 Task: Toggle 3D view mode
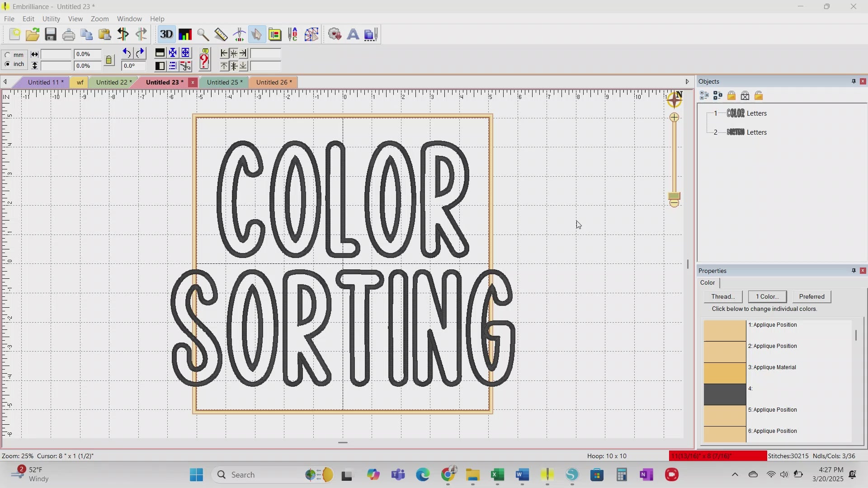(x=166, y=34)
